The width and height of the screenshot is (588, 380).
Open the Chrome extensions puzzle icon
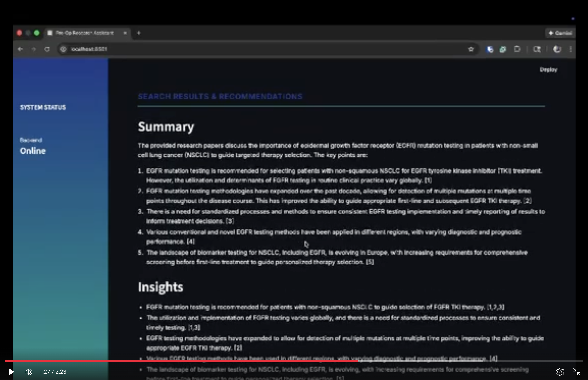[517, 49]
